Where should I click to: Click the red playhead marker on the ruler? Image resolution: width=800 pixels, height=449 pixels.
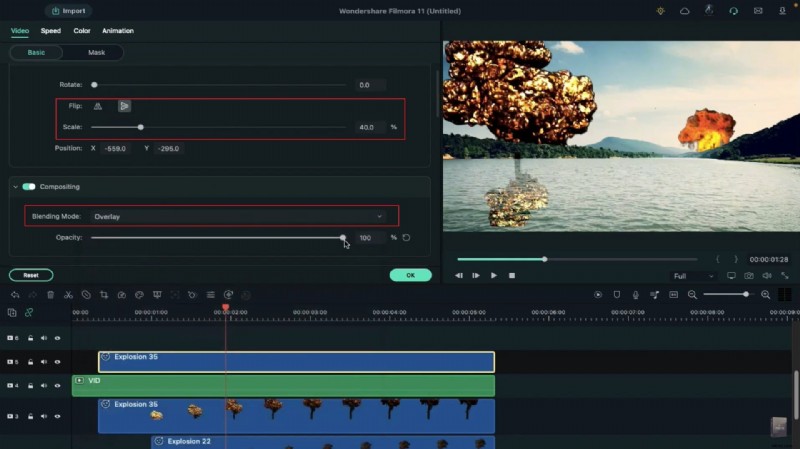pyautogui.click(x=226, y=308)
